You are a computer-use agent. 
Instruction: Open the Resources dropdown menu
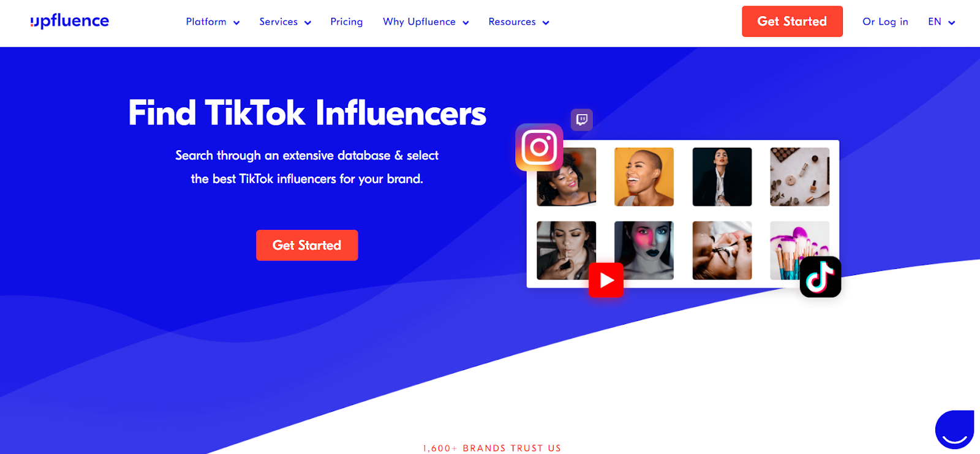[519, 22]
